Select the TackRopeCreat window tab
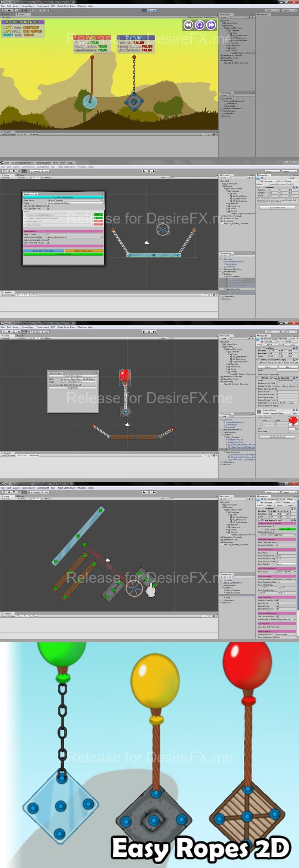 (31, 194)
